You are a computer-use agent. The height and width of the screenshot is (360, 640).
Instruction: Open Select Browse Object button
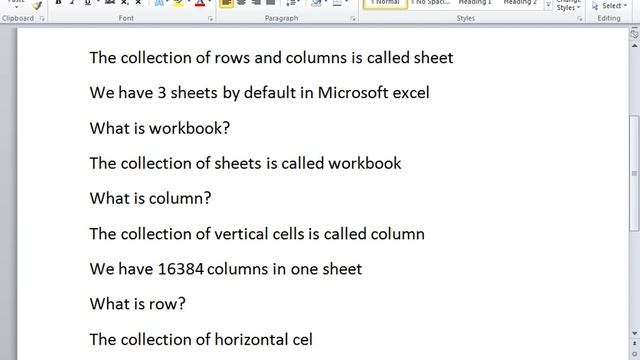pyautogui.click(x=634, y=354)
